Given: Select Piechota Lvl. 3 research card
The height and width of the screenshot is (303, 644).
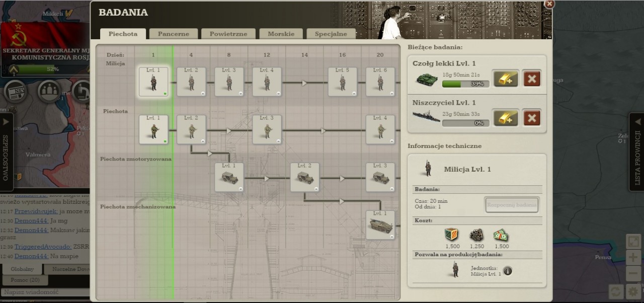Looking at the screenshot, I should tap(267, 129).
